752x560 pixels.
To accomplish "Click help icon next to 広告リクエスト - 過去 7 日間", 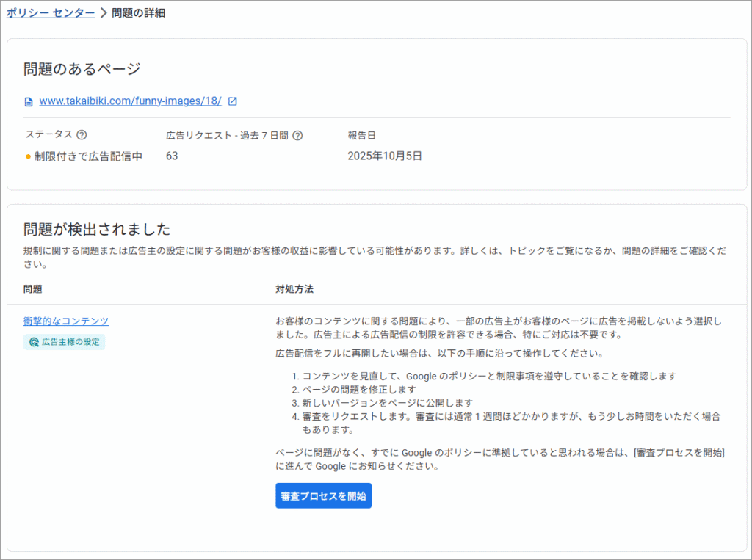I will 297,136.
